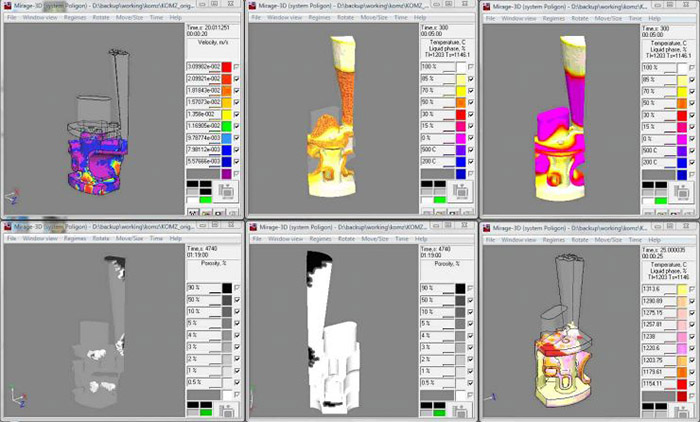700x422 pixels.
Task: Click the Porosity, % label in the bottom-middle window
Action: click(444, 265)
